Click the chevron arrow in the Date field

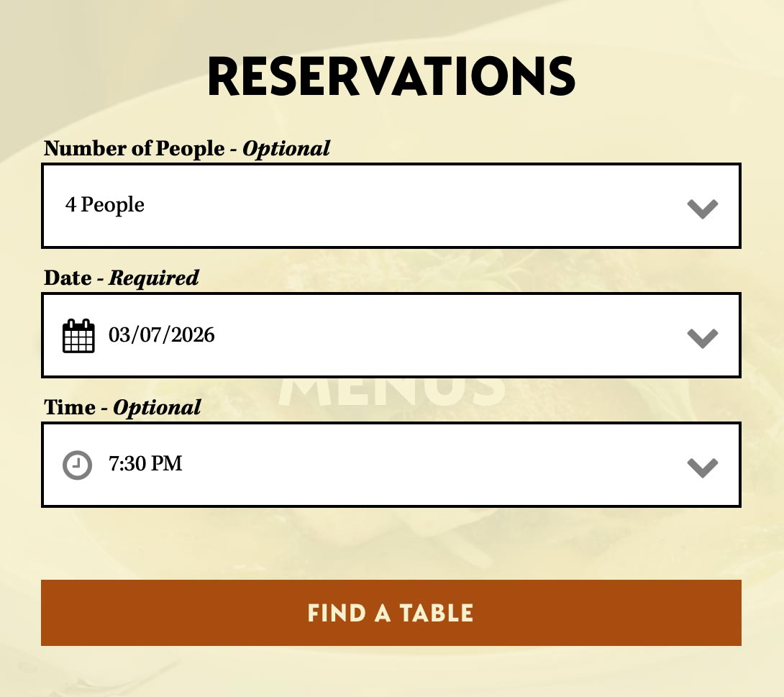(702, 338)
